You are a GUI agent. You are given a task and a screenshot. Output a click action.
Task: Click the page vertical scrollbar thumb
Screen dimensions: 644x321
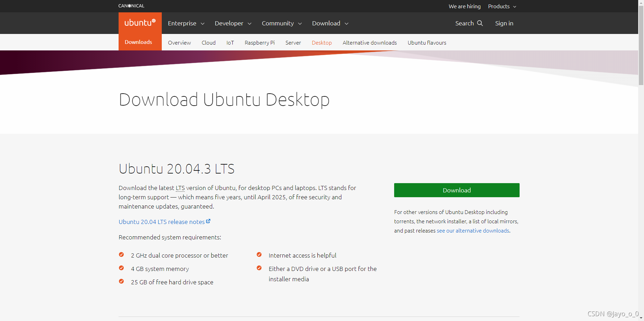(641, 45)
